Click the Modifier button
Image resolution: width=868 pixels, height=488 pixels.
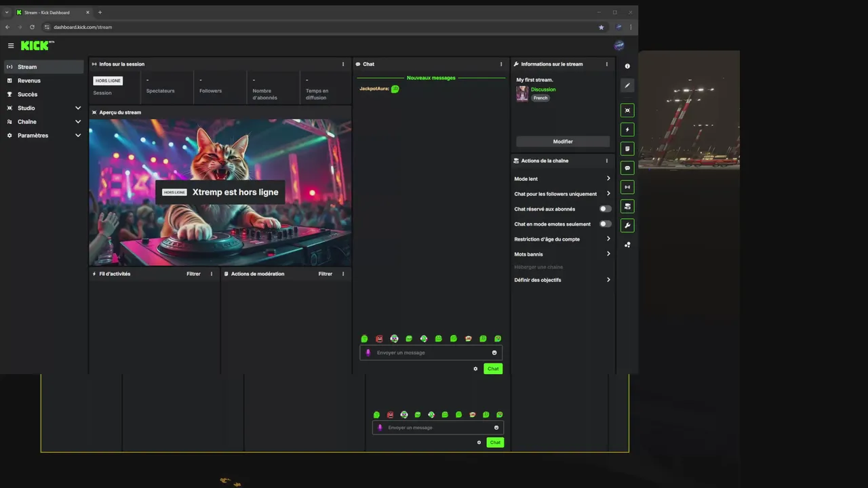tap(563, 142)
